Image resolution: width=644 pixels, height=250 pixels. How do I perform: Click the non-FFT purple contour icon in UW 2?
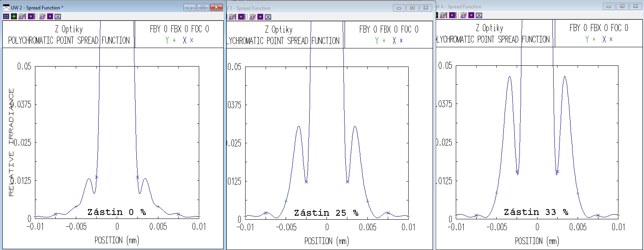pos(50,16)
